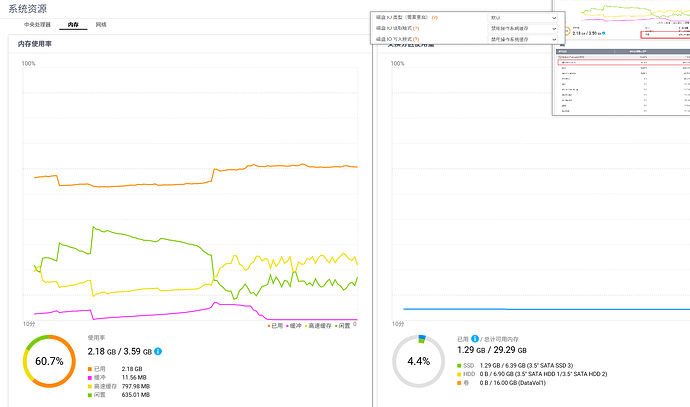The width and height of the screenshot is (690, 407).
Task: Click the 4.4% swap usage donut chart
Action: click(x=419, y=361)
